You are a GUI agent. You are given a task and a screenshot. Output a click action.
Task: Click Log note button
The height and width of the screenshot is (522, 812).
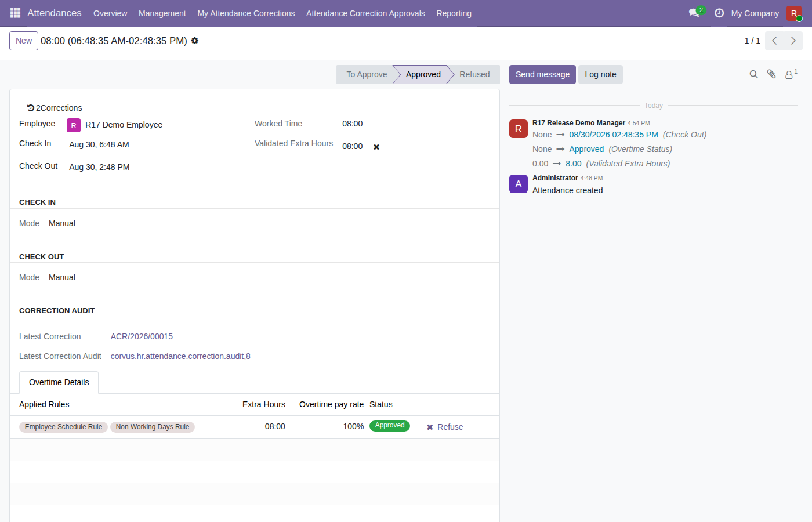pyautogui.click(x=600, y=74)
